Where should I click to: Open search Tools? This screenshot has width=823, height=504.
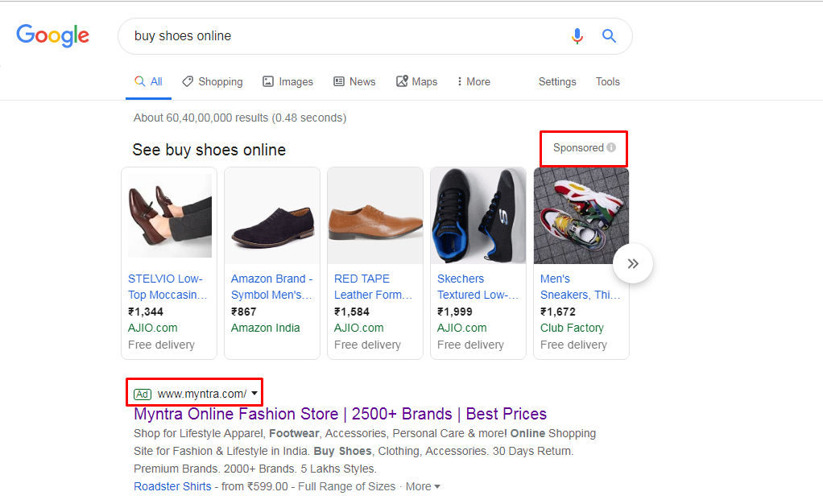pos(608,82)
